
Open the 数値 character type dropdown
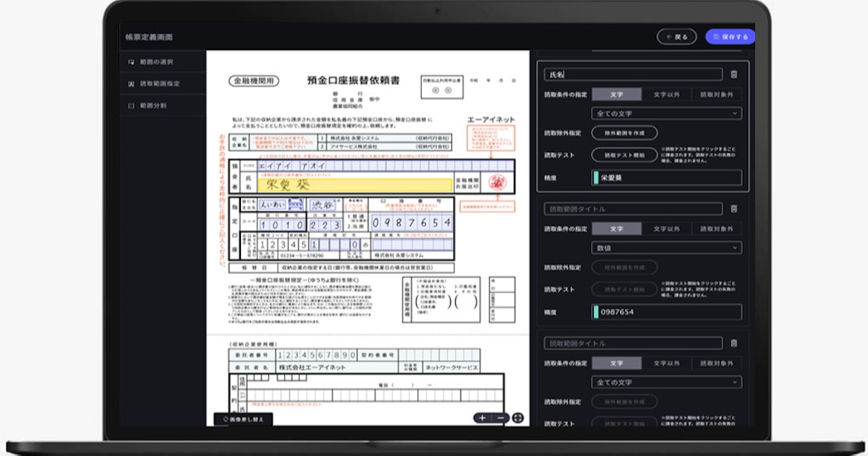pos(666,248)
